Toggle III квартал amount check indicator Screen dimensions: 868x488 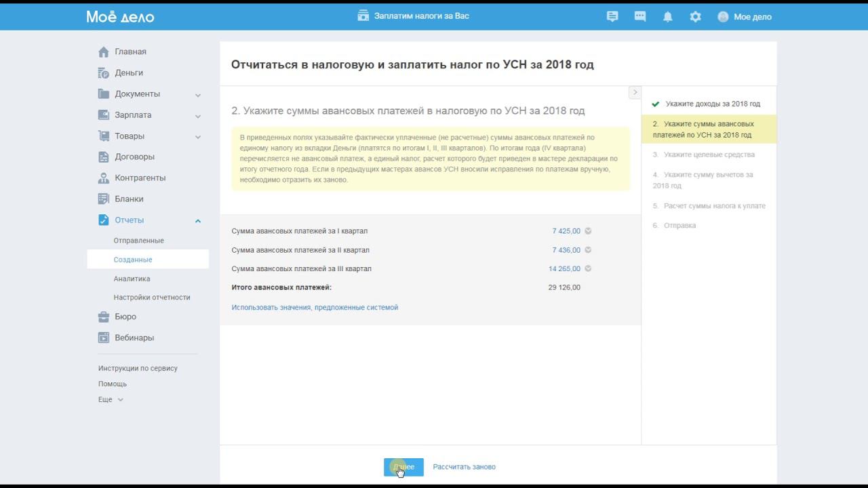(589, 268)
